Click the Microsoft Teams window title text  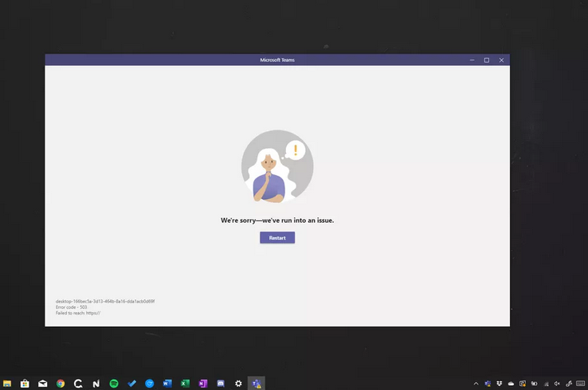(x=277, y=60)
